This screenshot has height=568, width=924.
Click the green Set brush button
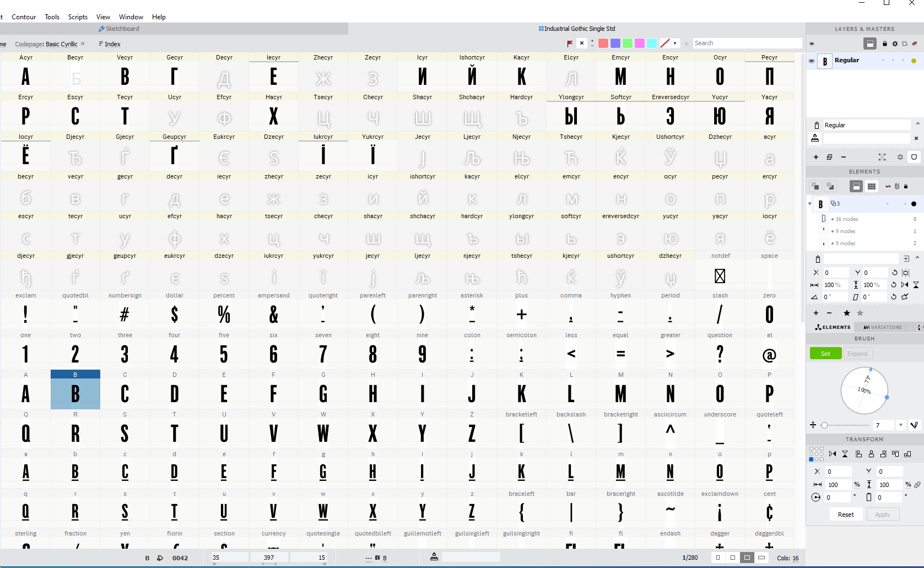pyautogui.click(x=825, y=354)
